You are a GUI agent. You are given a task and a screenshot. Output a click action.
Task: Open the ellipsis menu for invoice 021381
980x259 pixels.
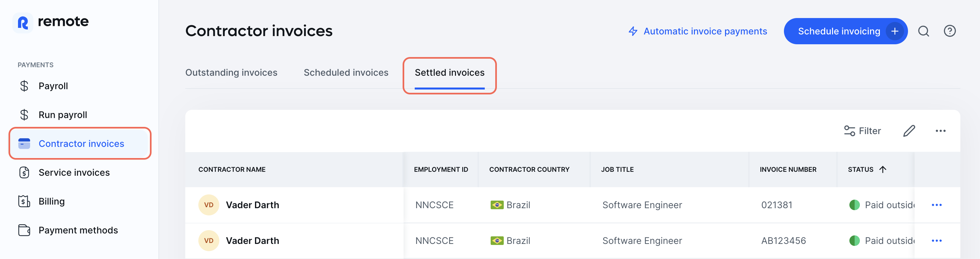pyautogui.click(x=937, y=205)
